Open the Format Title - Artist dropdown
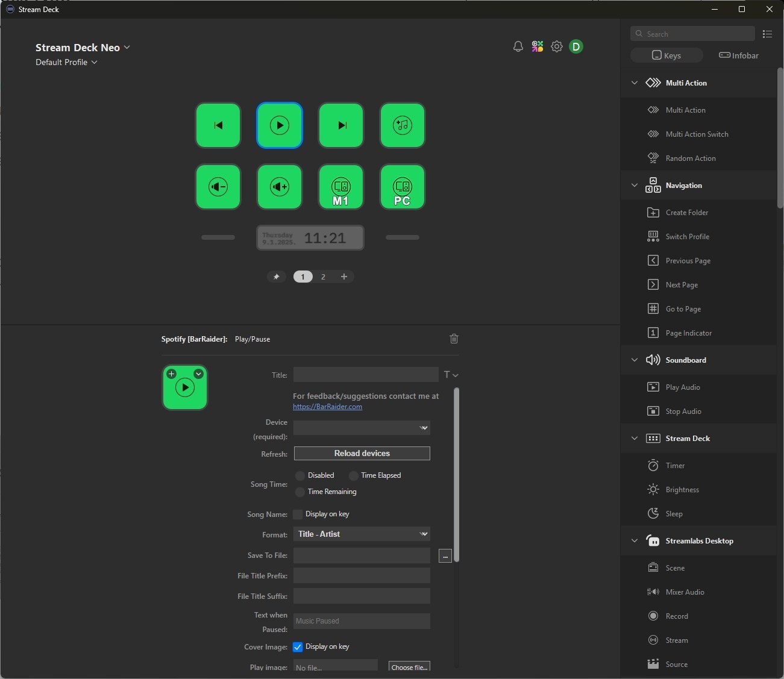 [362, 534]
